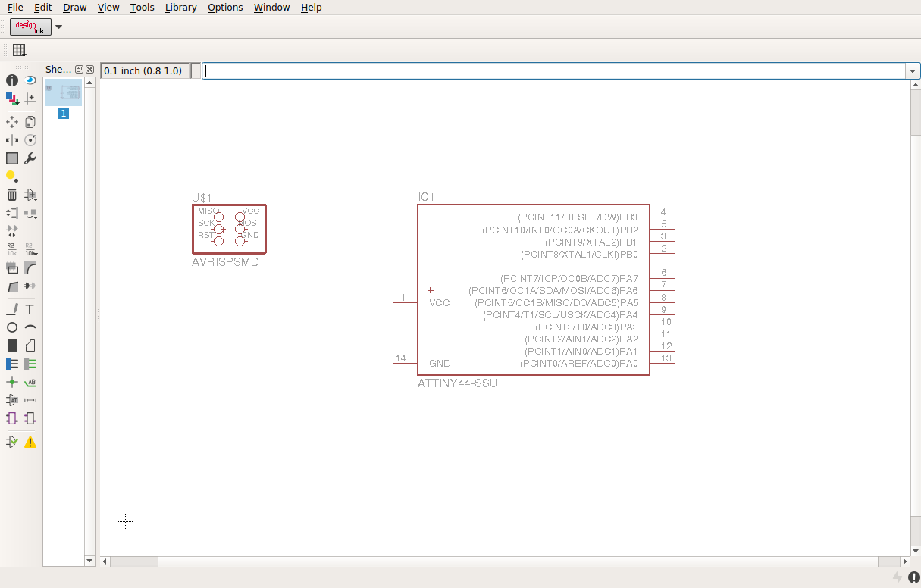This screenshot has width=921, height=588.
Task: Open the View menu
Action: pos(108,7)
